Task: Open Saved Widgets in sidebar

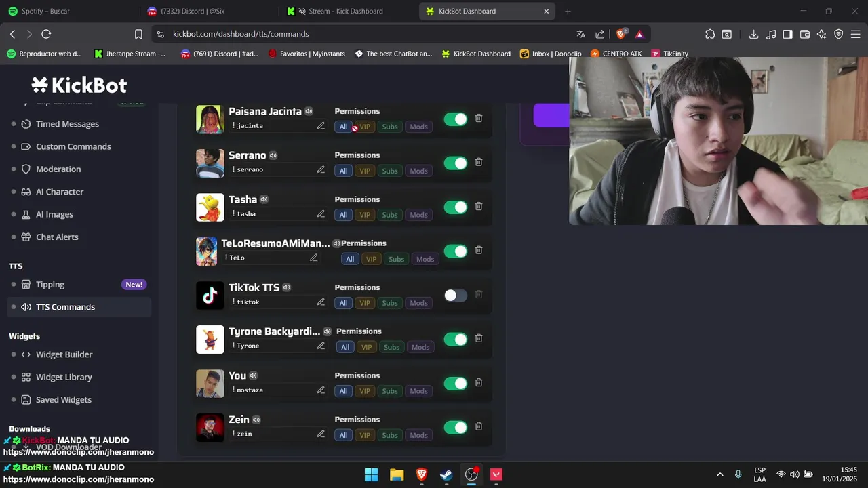Action: pyautogui.click(x=63, y=399)
